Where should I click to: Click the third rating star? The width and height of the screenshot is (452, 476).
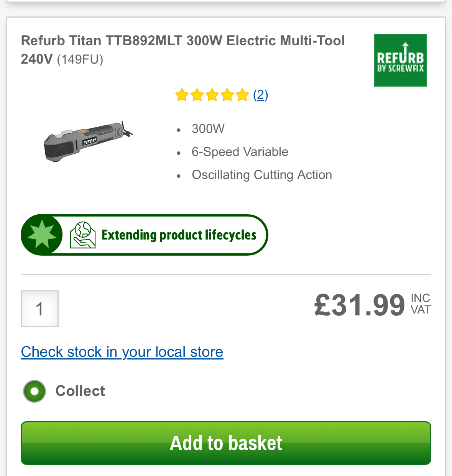tap(212, 95)
